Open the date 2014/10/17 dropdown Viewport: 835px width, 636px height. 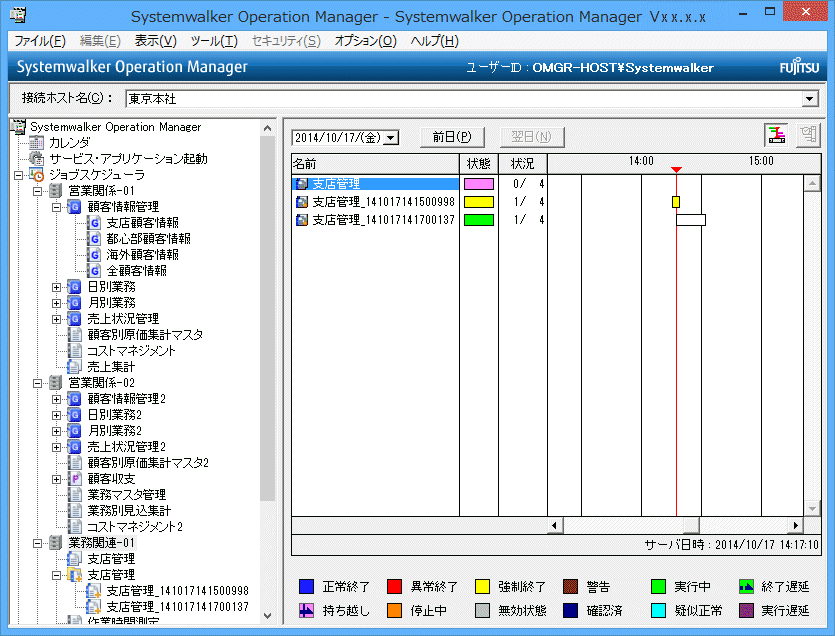[391, 138]
